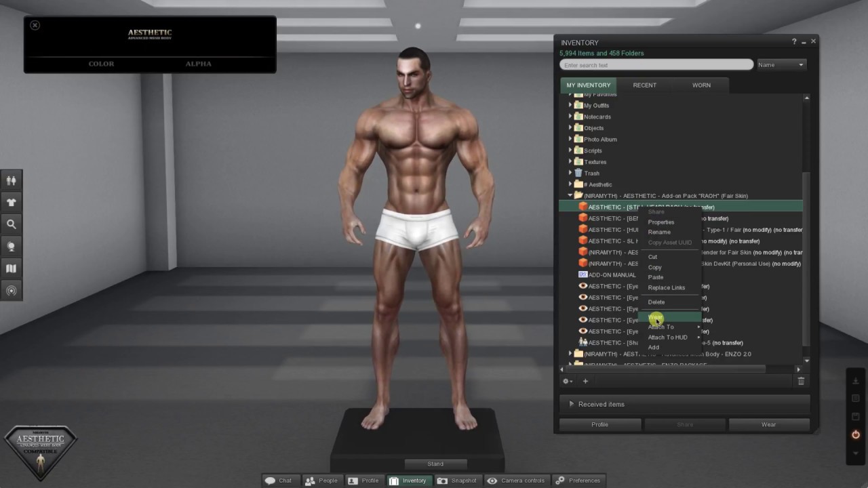Click the trash can icon at inventory bottom
The image size is (868, 488).
(x=801, y=381)
